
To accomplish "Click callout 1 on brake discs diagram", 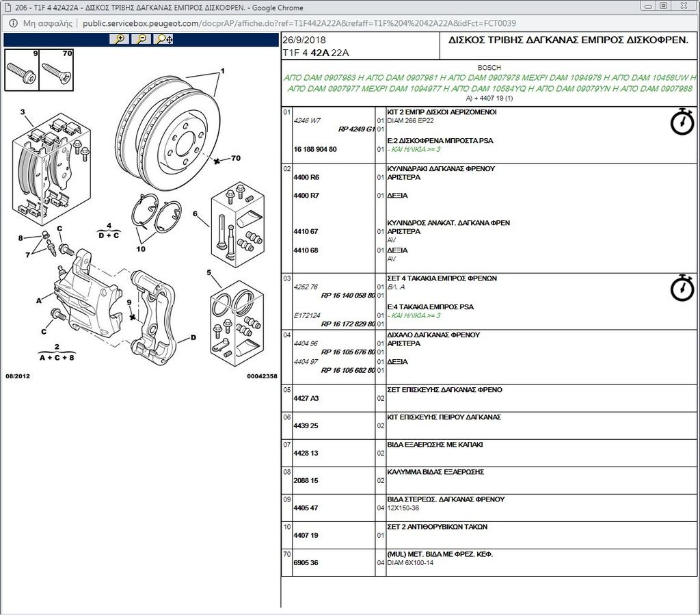I will (222, 70).
